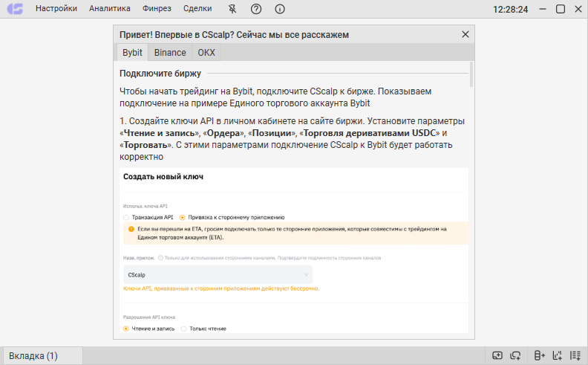Maximize the CScalp window

[561, 9]
